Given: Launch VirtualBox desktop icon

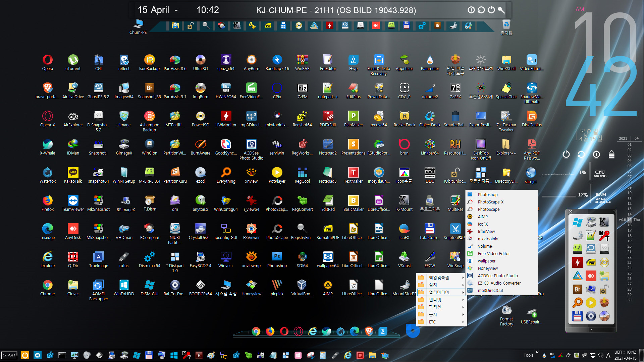Looking at the screenshot, I should pyautogui.click(x=302, y=288).
